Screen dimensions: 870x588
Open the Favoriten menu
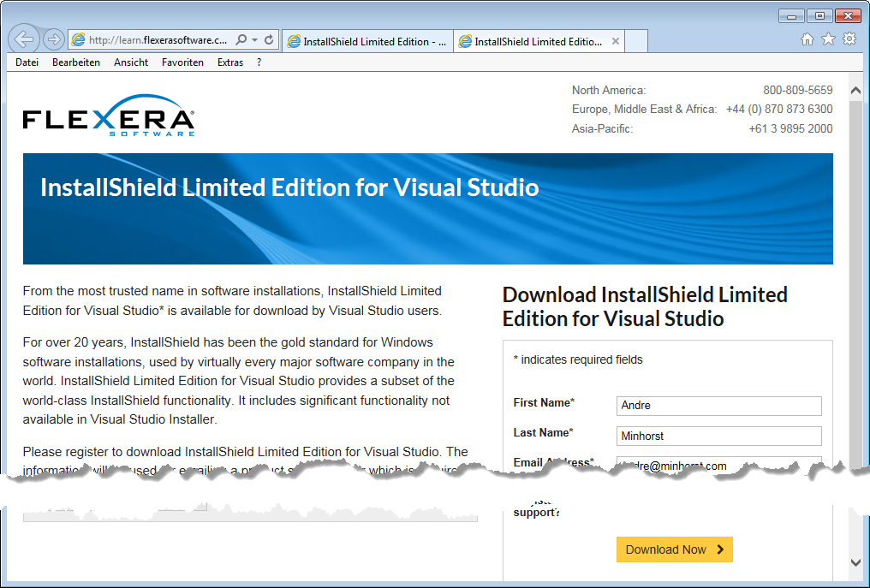tap(182, 62)
